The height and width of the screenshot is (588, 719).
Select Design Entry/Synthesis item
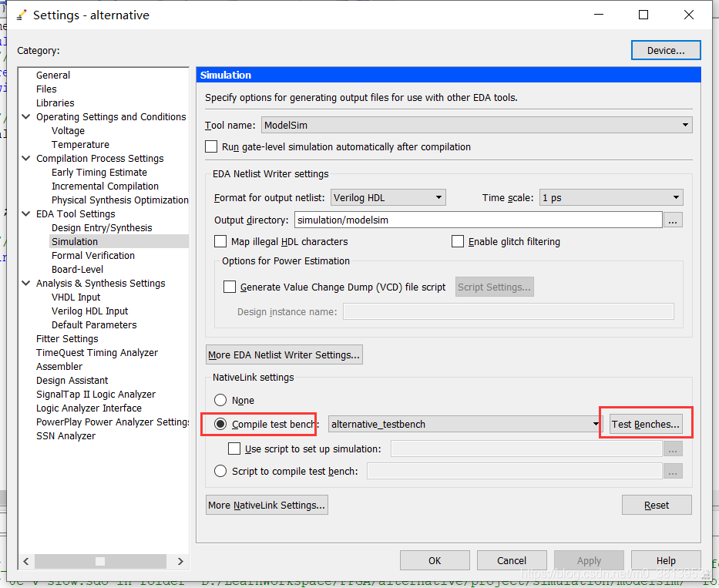(x=102, y=227)
